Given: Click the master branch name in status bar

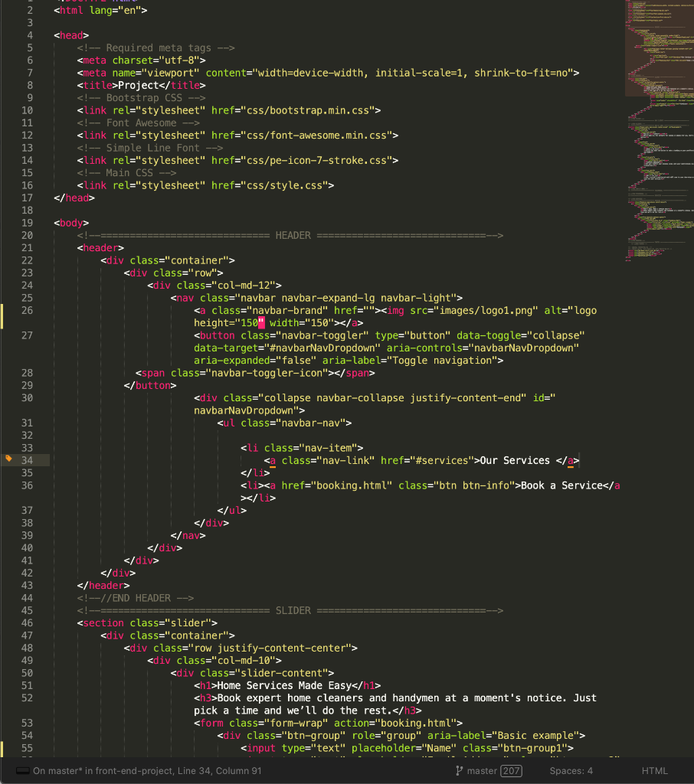Looking at the screenshot, I should [482, 770].
